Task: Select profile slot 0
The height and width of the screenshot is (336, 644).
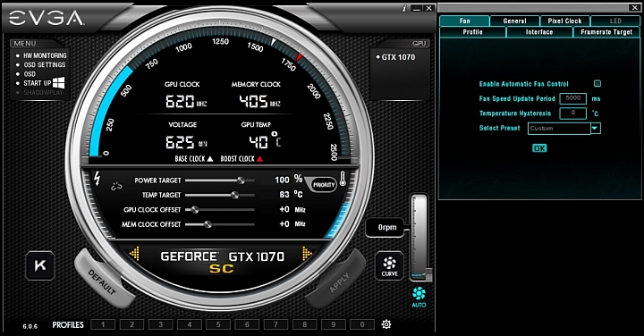Action: [x=362, y=324]
